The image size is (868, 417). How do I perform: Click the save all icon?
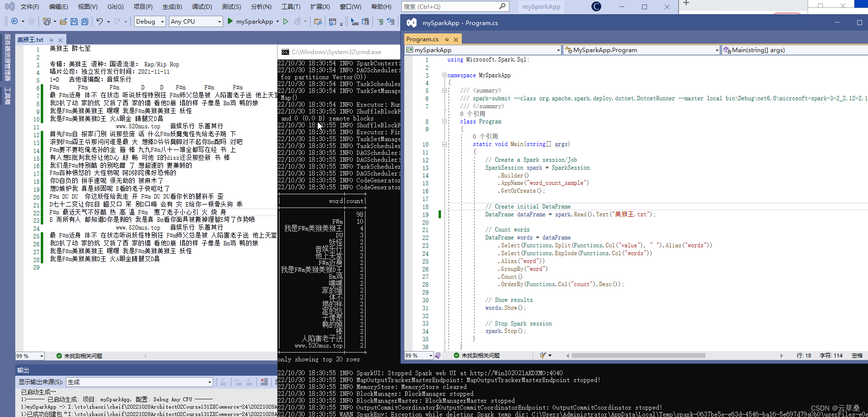pos(84,21)
